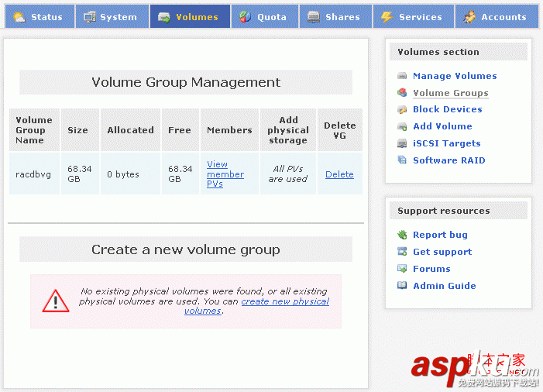The height and width of the screenshot is (392, 543).
Task: Click the warning triangle icon
Action: coord(56,301)
